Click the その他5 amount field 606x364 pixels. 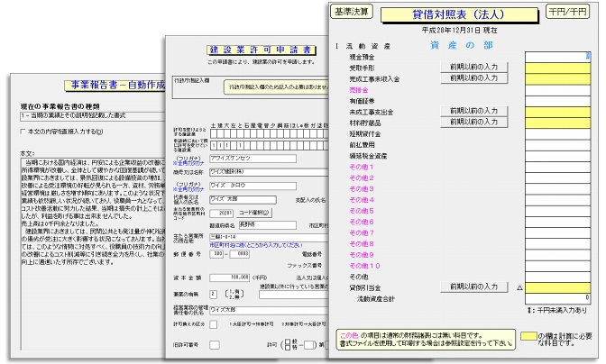click(557, 211)
